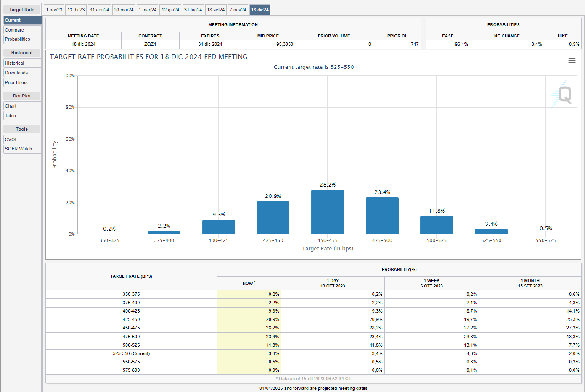Select the 1 nov23 meeting tab
585x392 pixels.
point(54,10)
